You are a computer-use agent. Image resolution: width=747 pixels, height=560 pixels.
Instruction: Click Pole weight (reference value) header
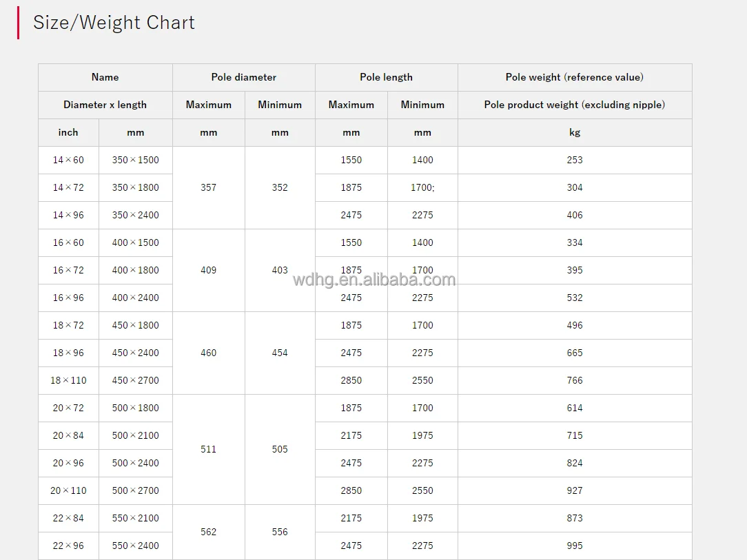pos(574,77)
